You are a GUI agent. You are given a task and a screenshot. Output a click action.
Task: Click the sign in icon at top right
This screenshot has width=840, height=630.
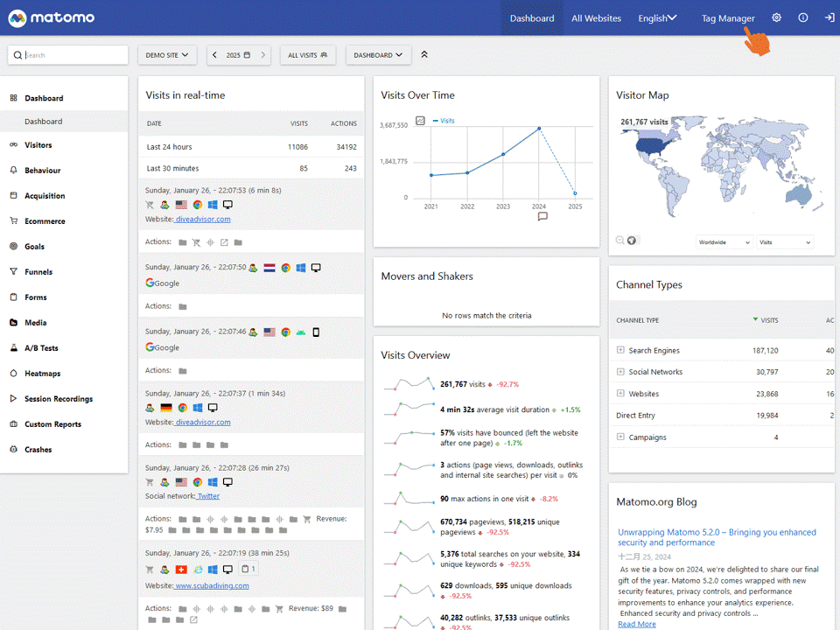[829, 18]
